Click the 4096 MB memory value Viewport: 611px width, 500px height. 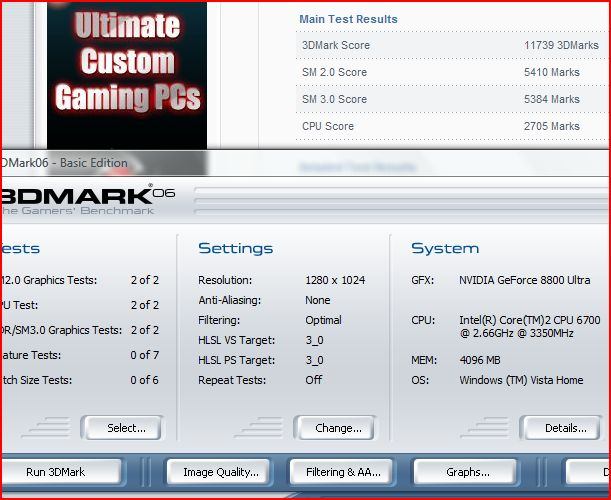pyautogui.click(x=480, y=360)
